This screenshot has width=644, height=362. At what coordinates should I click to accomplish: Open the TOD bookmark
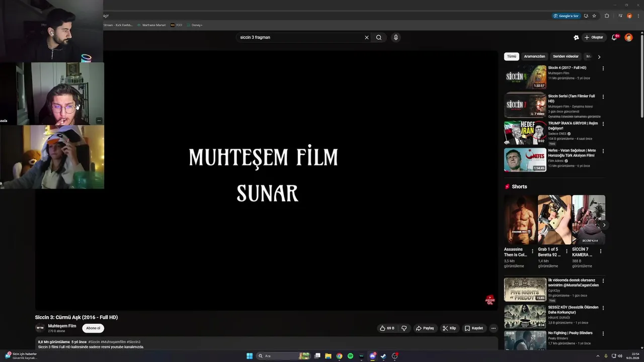coord(177,25)
